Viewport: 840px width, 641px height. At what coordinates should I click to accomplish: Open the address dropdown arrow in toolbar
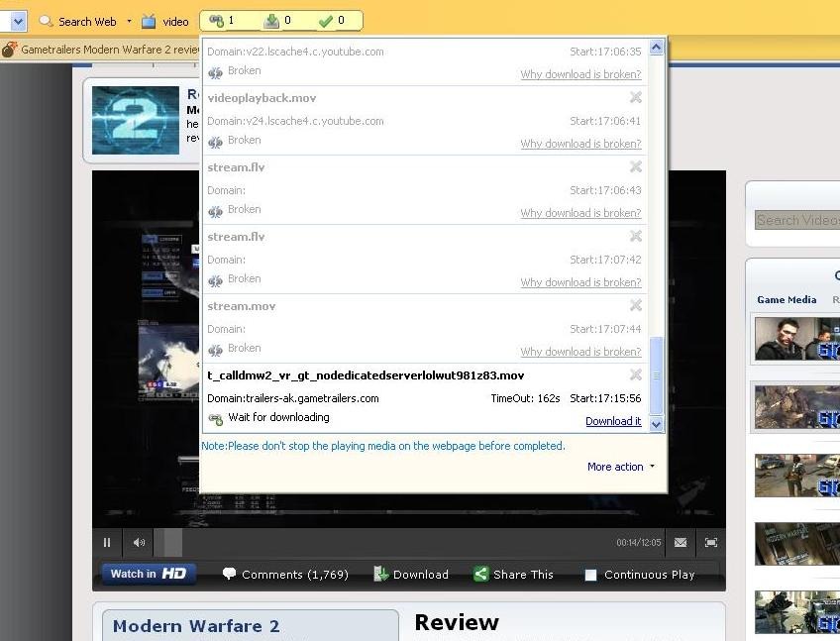click(x=18, y=22)
